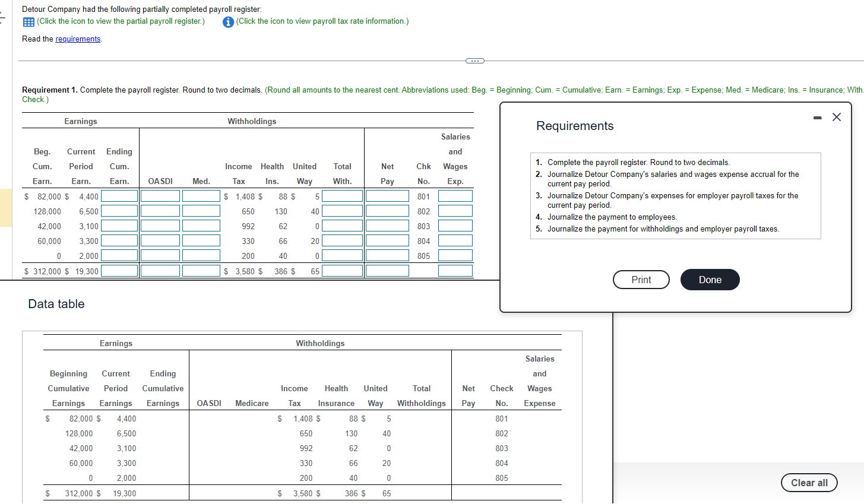Select OASDI field in the 805 row

[160, 255]
